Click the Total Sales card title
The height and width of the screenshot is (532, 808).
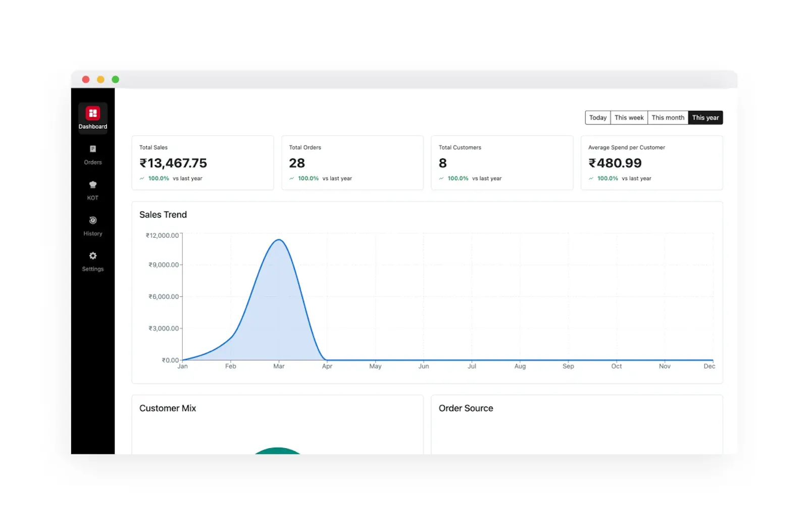[x=154, y=147]
